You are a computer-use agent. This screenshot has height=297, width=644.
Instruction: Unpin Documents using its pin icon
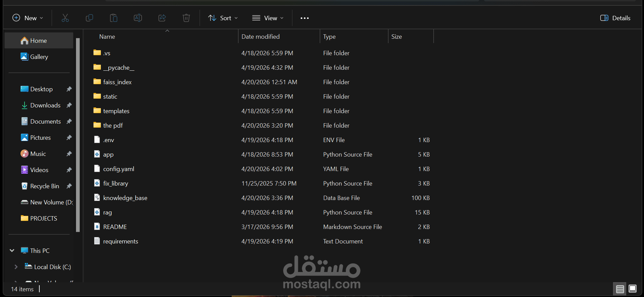coord(69,122)
